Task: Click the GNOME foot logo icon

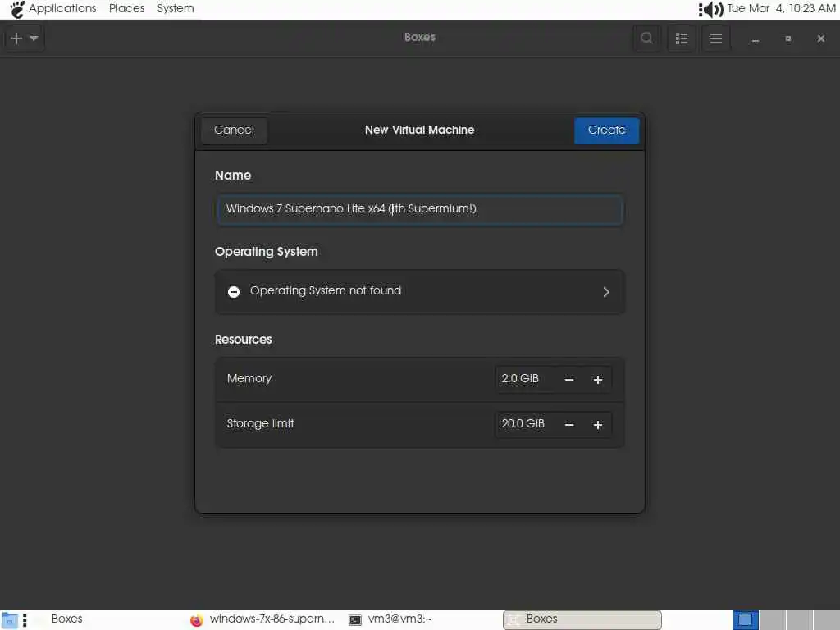Action: [x=17, y=9]
